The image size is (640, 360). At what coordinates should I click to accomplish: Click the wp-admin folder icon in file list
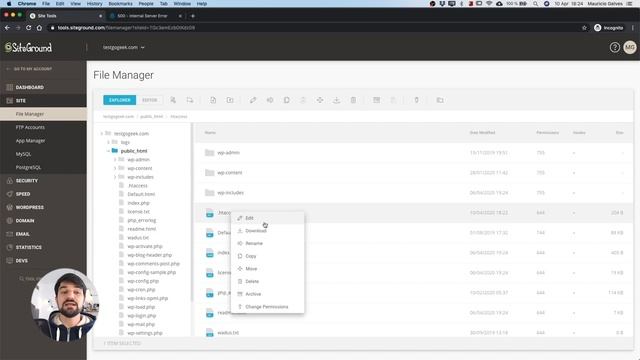click(x=209, y=153)
